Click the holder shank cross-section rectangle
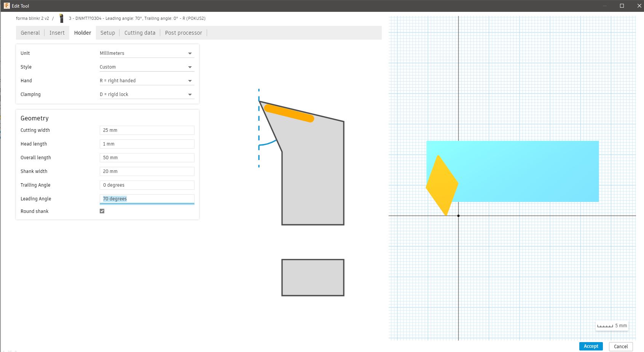Image resolution: width=644 pixels, height=352 pixels. tap(312, 277)
